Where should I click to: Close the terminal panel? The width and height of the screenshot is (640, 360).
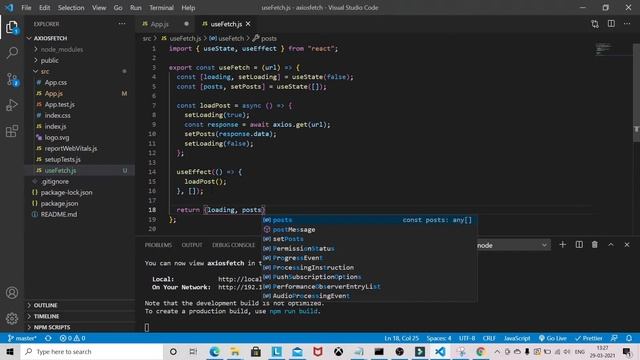627,244
